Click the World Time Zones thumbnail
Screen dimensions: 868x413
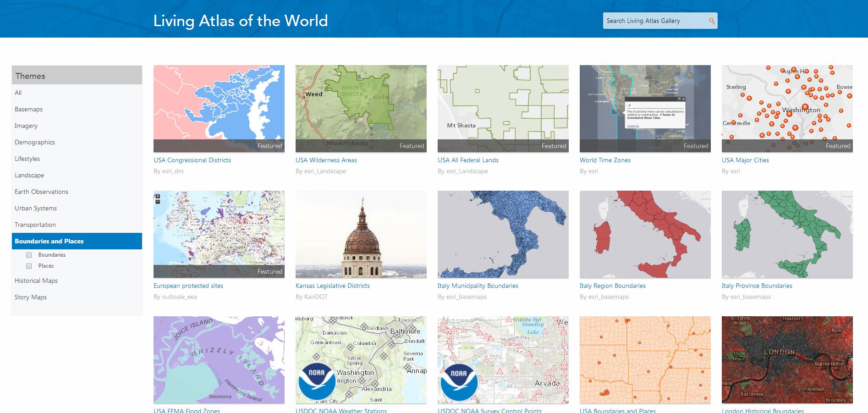tap(645, 109)
